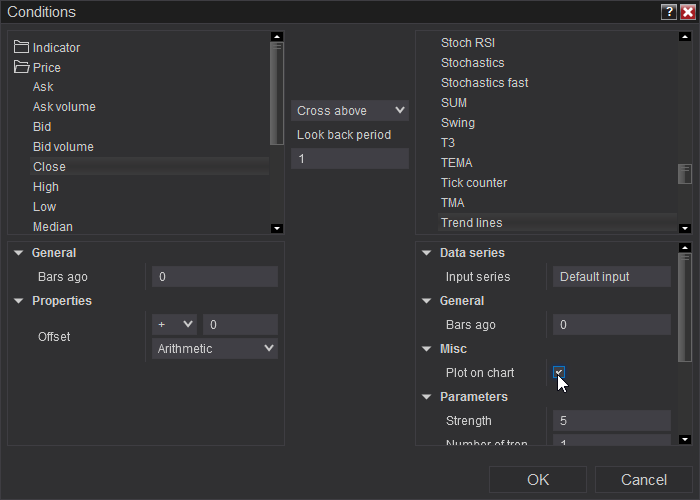Click the OK button
This screenshot has height=500, width=700.
(538, 480)
